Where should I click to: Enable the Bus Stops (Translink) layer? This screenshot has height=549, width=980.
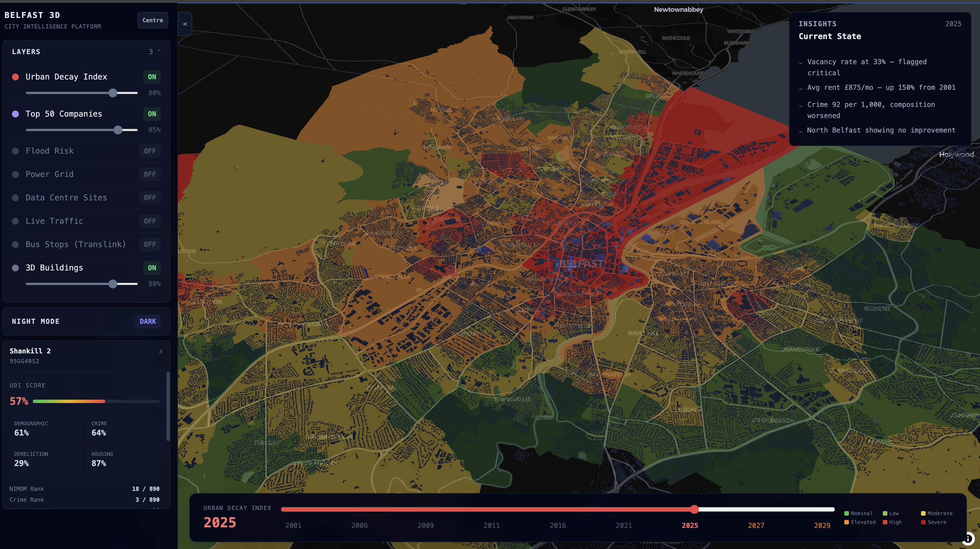[x=150, y=244]
